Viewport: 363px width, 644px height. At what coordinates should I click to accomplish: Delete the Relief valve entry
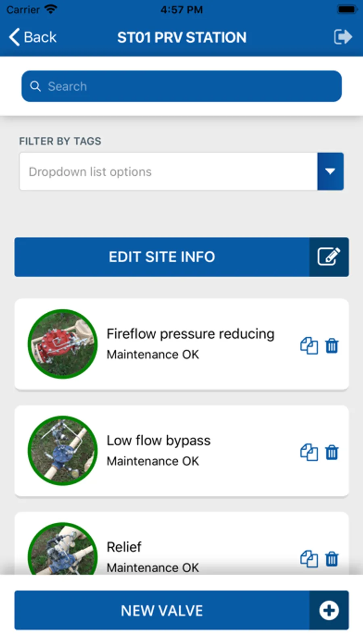[x=332, y=559]
